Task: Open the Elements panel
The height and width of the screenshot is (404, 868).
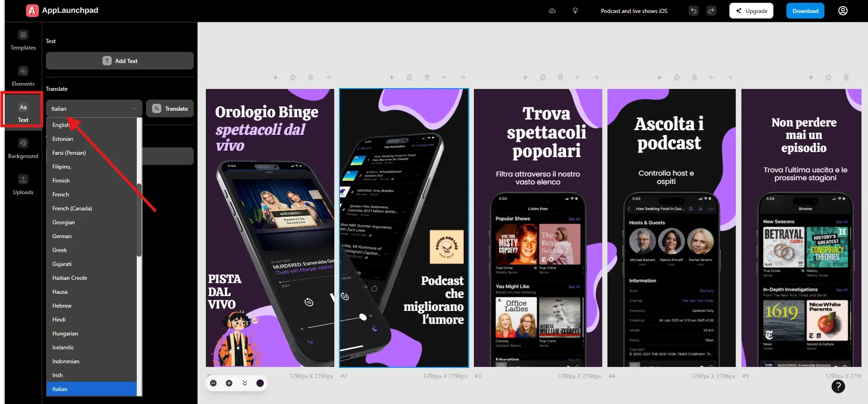Action: coord(23,76)
